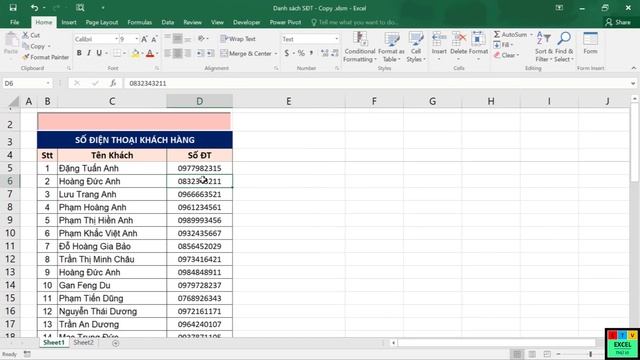
Task: Switch to the Data tab
Action: pyautogui.click(x=167, y=22)
